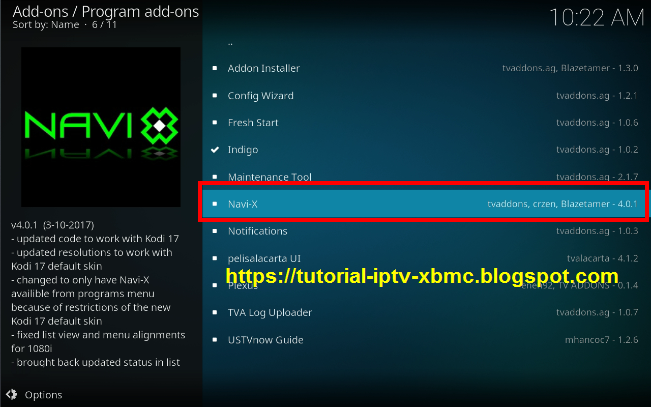Click the bullet icon beside Navi-X

click(215, 204)
